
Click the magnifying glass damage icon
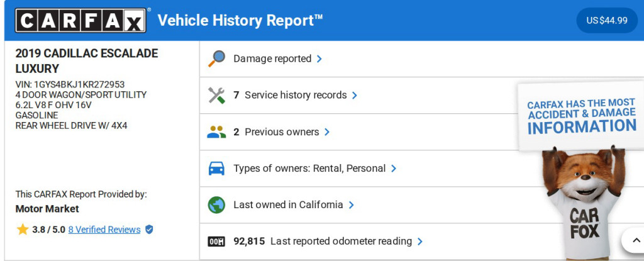[216, 58]
